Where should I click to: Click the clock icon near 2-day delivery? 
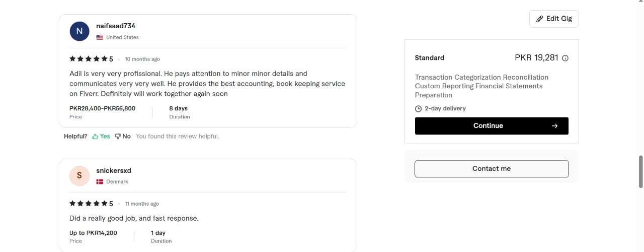point(418,109)
